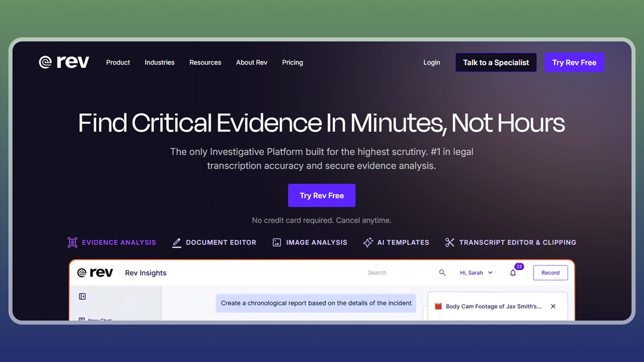Screen dimensions: 644x362
Task: Click the hero Try Rev Free button
Action: [x=322, y=195]
